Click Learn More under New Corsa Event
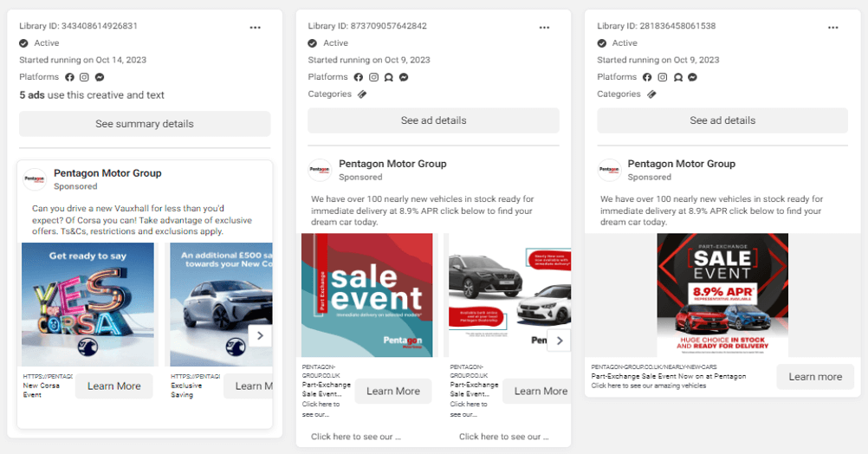868x454 pixels. [114, 386]
